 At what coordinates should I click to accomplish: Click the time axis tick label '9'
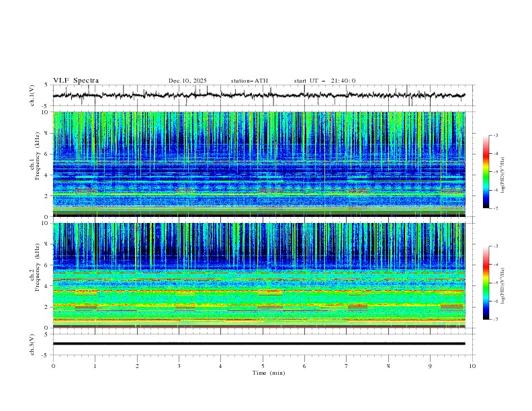[x=430, y=366]
